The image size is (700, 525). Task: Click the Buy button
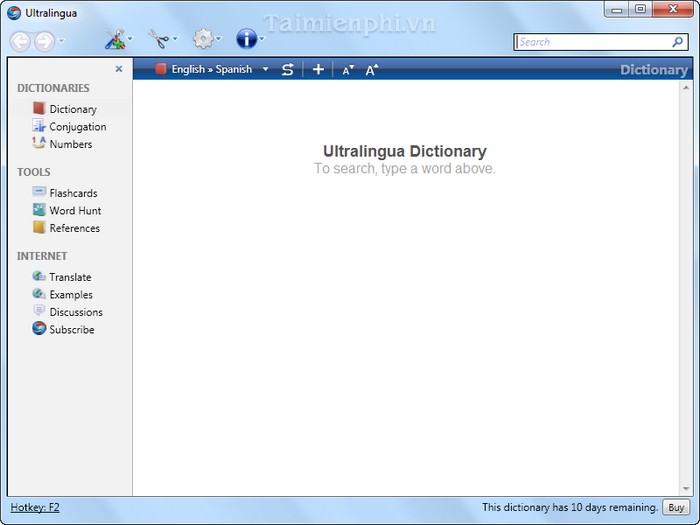pyautogui.click(x=676, y=508)
